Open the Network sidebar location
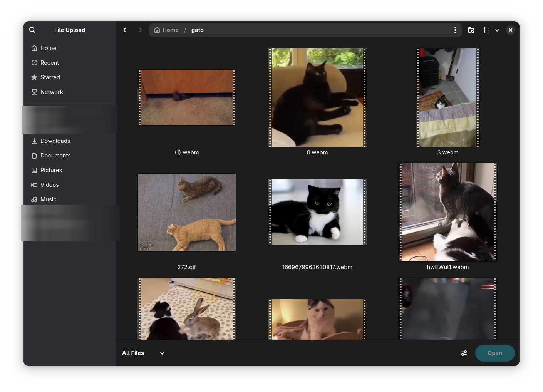Viewport: 543px width, 392px height. 69,92
